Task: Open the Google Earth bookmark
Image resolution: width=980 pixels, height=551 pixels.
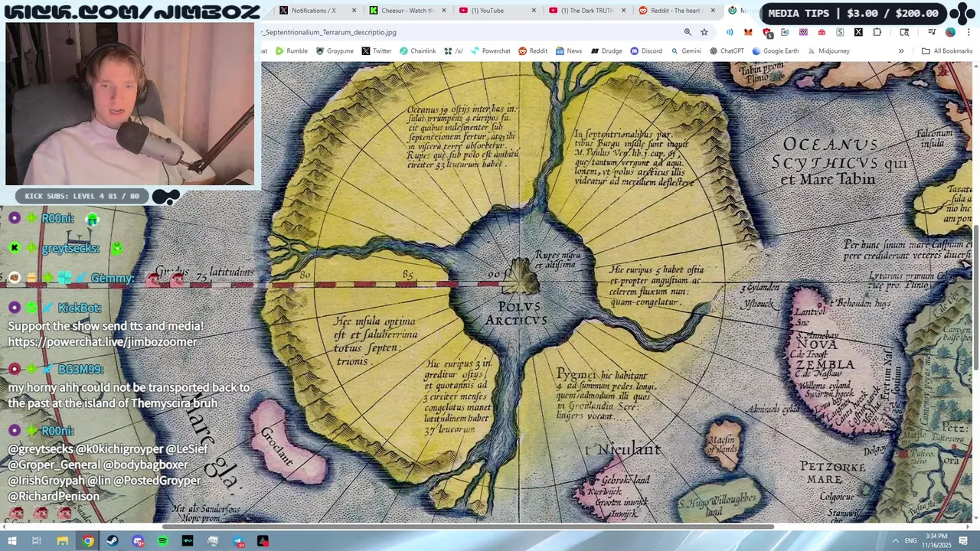Action: point(776,51)
